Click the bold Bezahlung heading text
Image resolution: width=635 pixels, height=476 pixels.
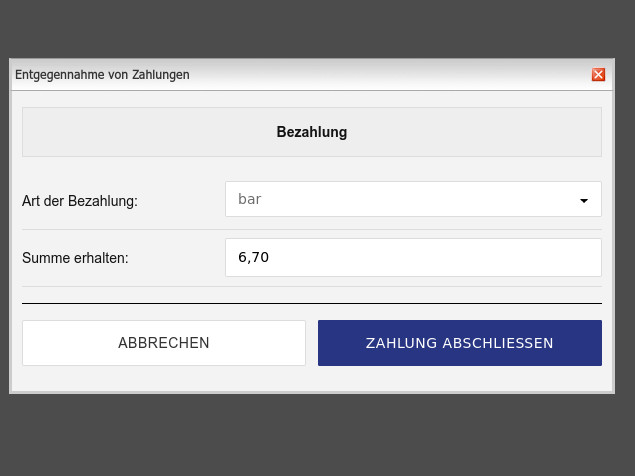(x=312, y=132)
